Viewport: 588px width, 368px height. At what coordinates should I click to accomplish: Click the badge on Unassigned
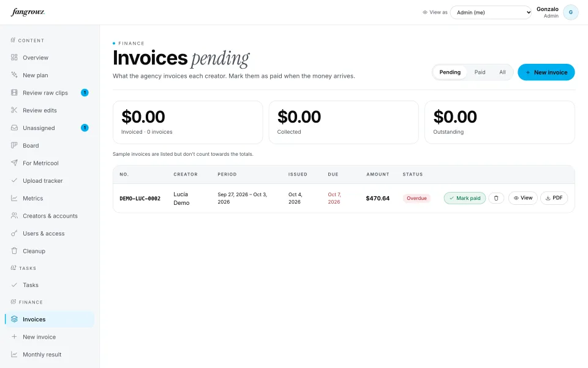pyautogui.click(x=85, y=128)
